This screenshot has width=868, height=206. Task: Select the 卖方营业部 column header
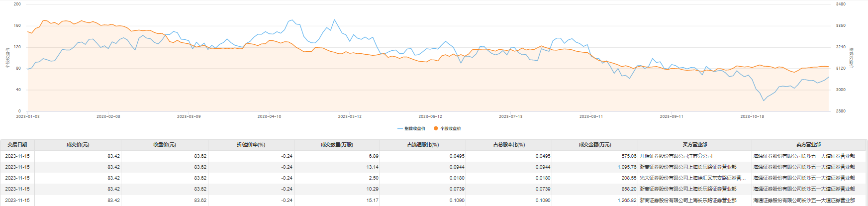click(x=808, y=145)
